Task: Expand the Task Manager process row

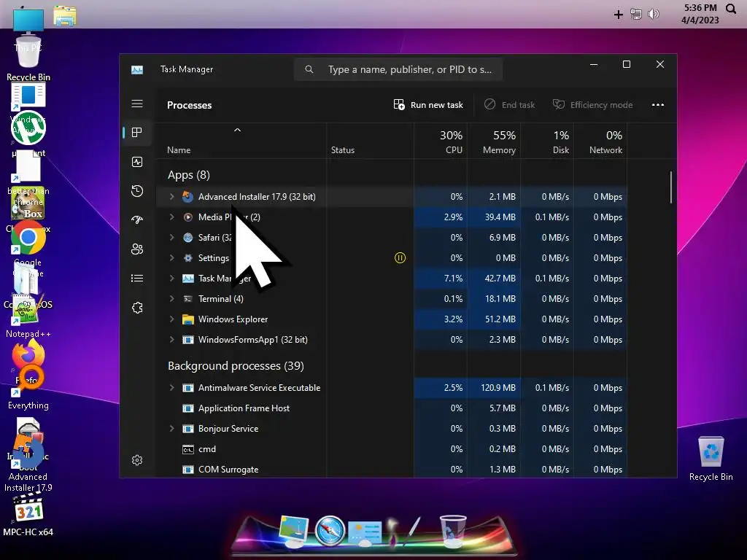Action: [172, 279]
